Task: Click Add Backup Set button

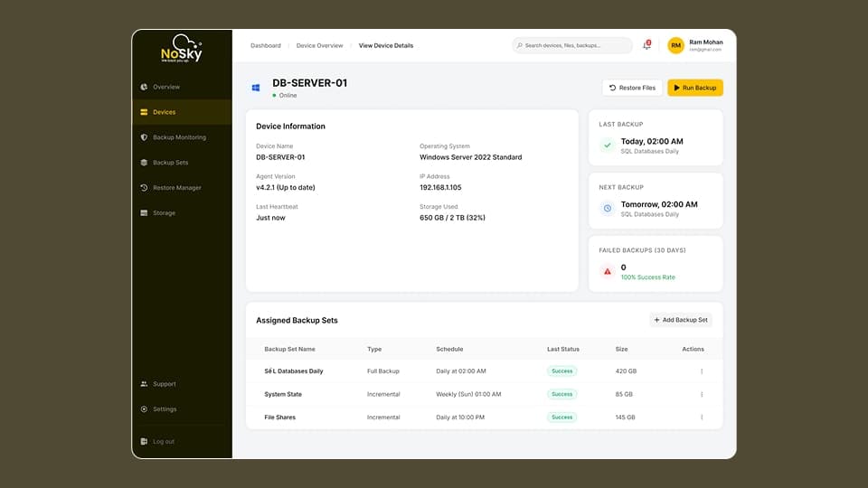Action: [x=681, y=320]
